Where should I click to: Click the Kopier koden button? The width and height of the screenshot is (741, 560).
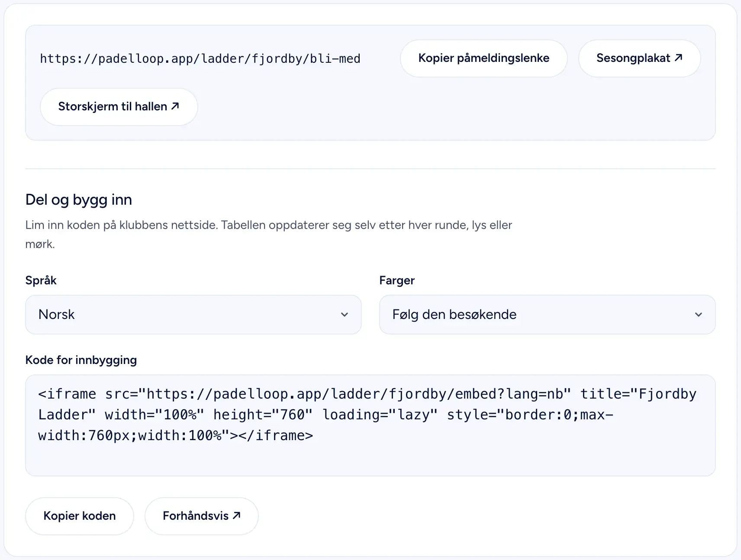tap(80, 516)
